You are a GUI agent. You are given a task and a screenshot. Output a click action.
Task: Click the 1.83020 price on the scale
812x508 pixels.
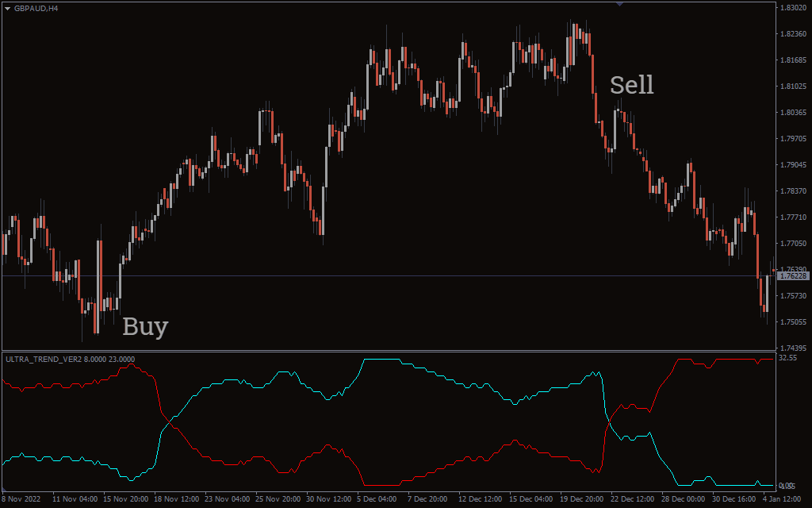[793, 8]
